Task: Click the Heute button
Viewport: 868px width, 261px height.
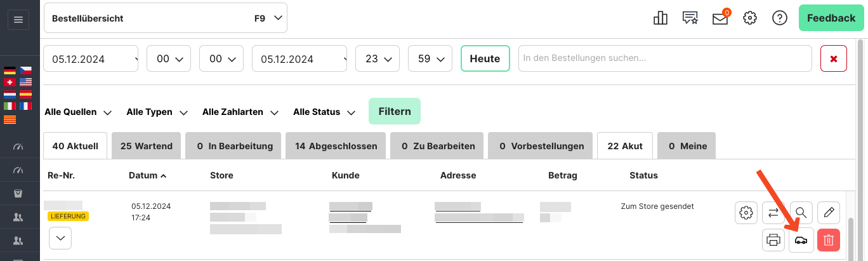Action: (x=485, y=58)
